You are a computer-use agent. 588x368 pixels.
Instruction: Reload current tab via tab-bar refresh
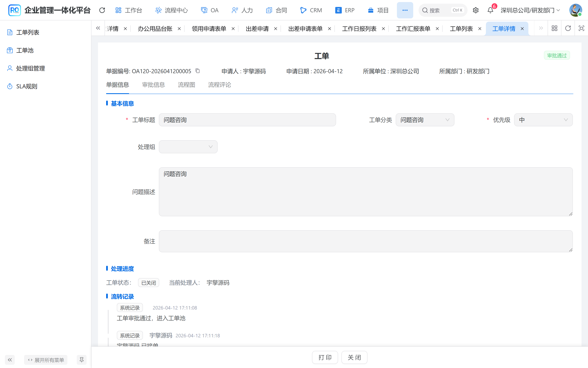pyautogui.click(x=568, y=28)
